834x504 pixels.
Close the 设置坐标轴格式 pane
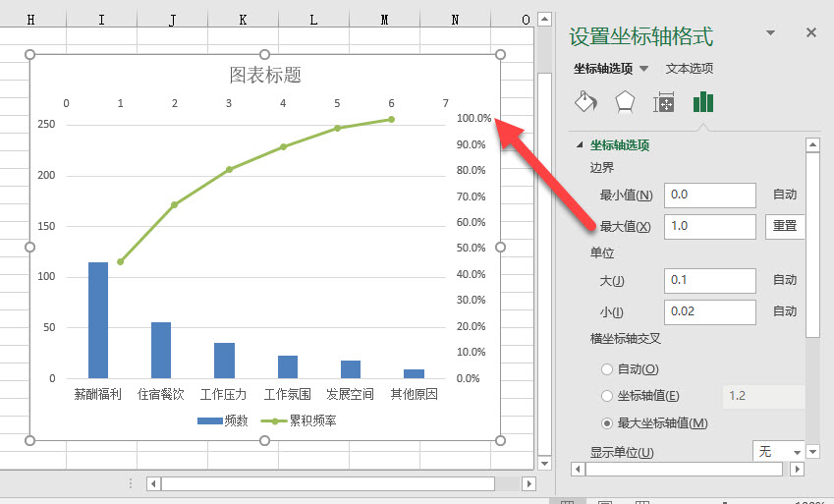pyautogui.click(x=811, y=33)
